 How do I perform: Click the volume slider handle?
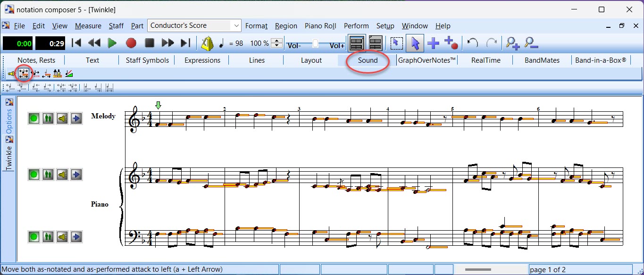tap(315, 43)
